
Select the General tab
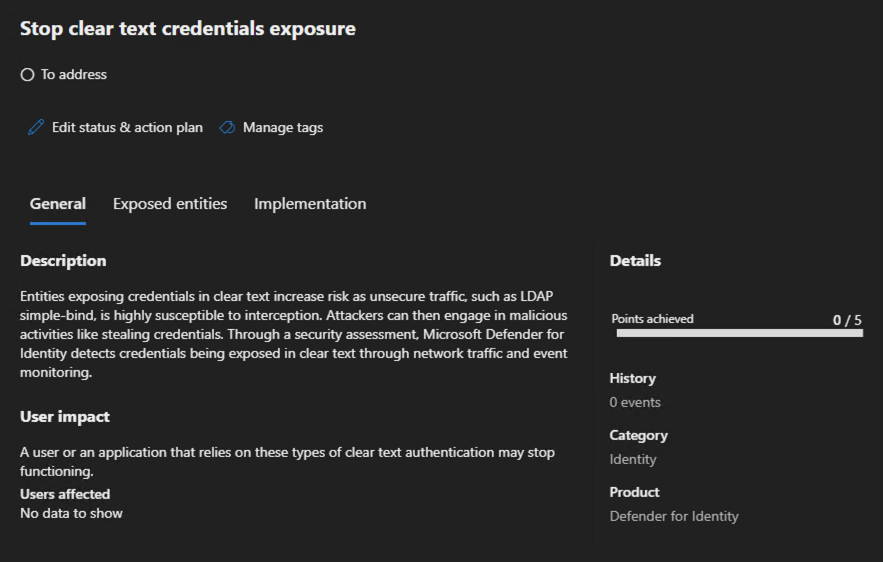(x=58, y=204)
